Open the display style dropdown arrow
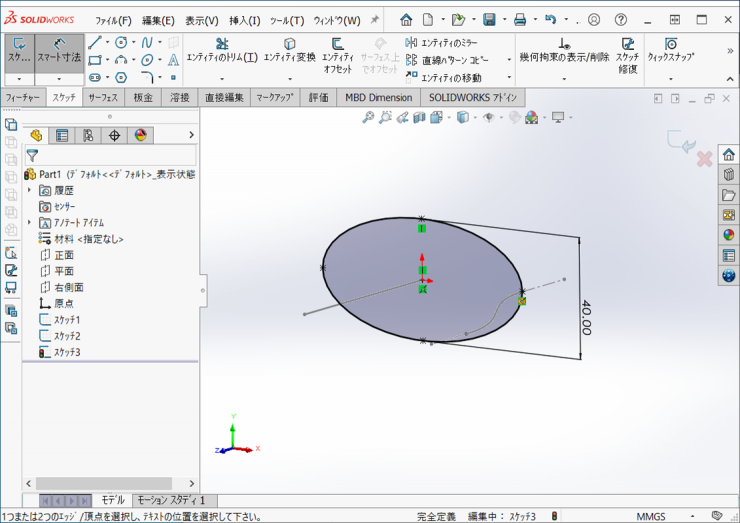Viewport: 740px width, 523px height. [474, 118]
